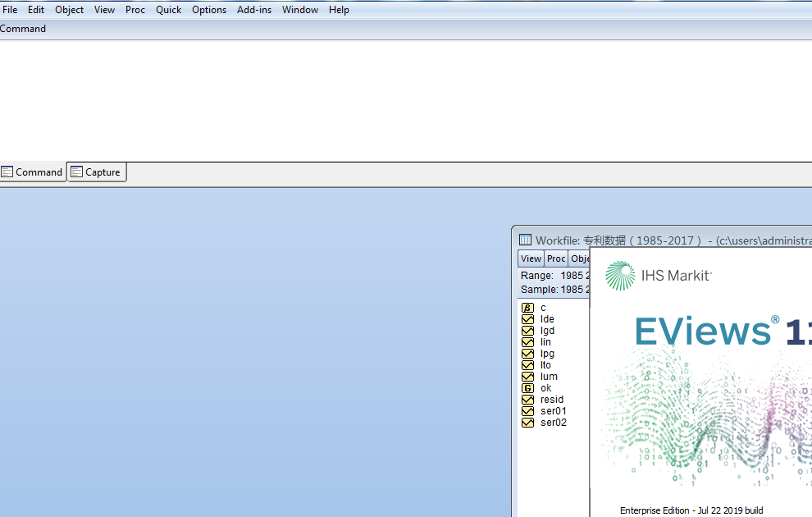Switch to the Command tab
Image resolution: width=812 pixels, height=517 pixels.
(x=33, y=172)
